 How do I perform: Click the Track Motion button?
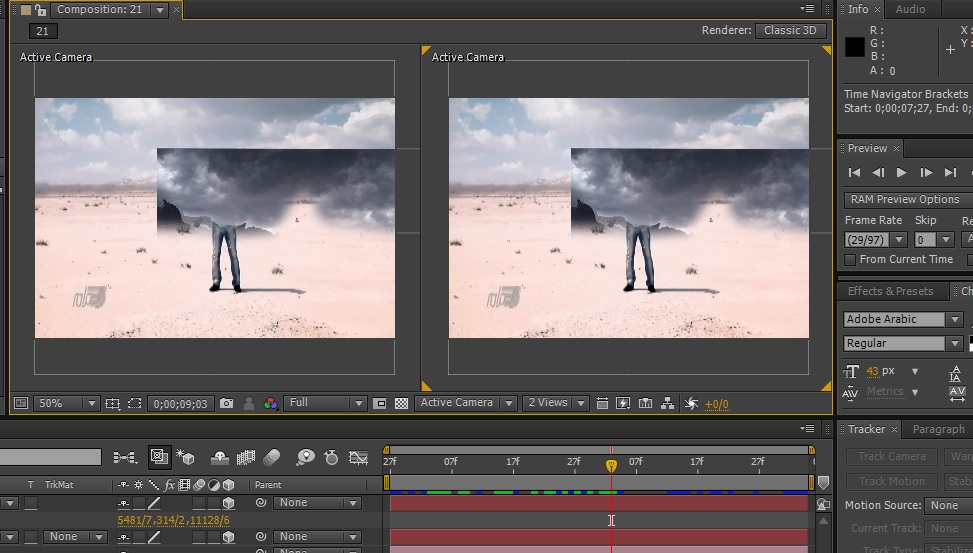tap(892, 481)
